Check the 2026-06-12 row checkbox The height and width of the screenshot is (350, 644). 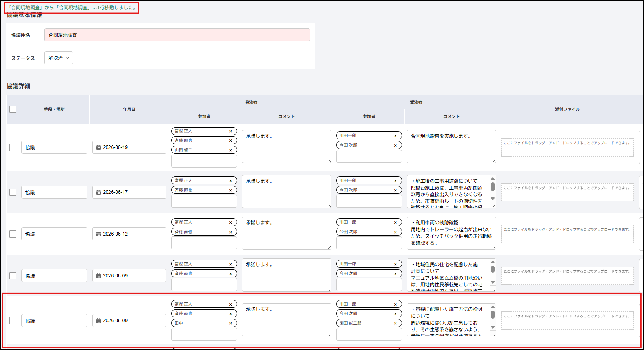click(x=13, y=234)
